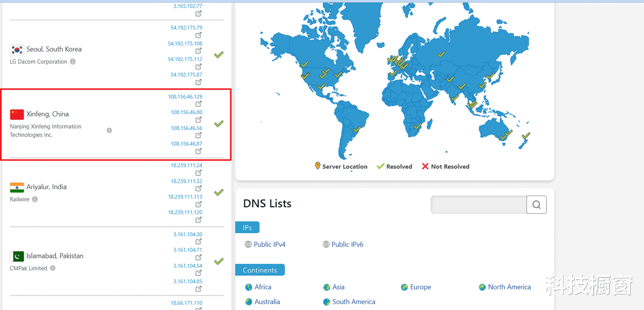This screenshot has height=310, width=644.
Task: Open external link icon under 18.239.111.120
Action: point(199,220)
